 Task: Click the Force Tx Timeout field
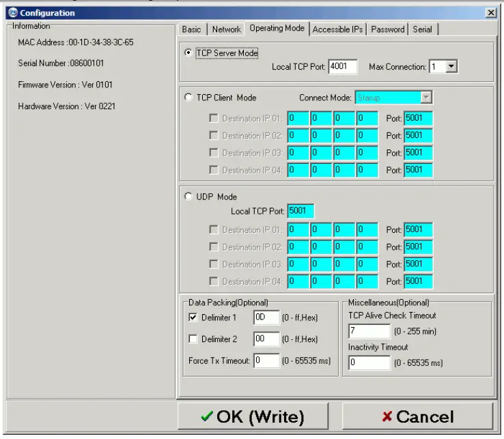pos(266,360)
